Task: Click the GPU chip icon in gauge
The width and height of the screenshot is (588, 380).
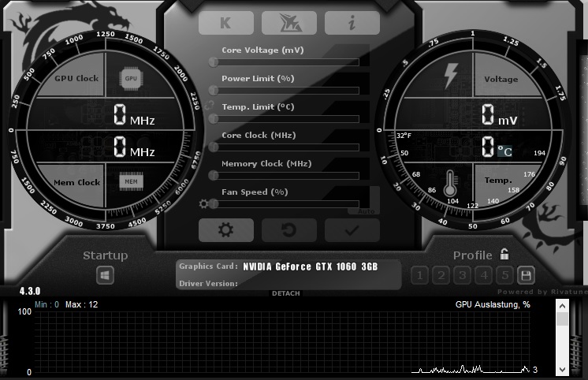Action: click(x=131, y=79)
